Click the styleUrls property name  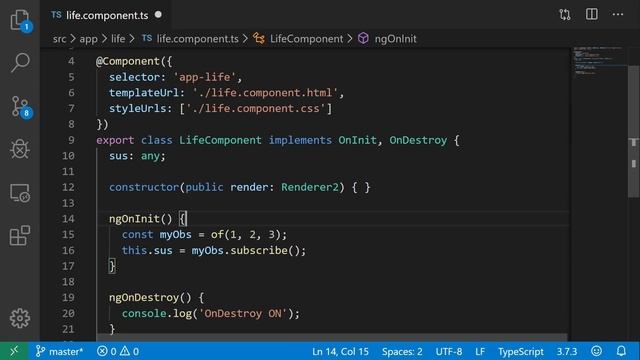[x=138, y=109]
